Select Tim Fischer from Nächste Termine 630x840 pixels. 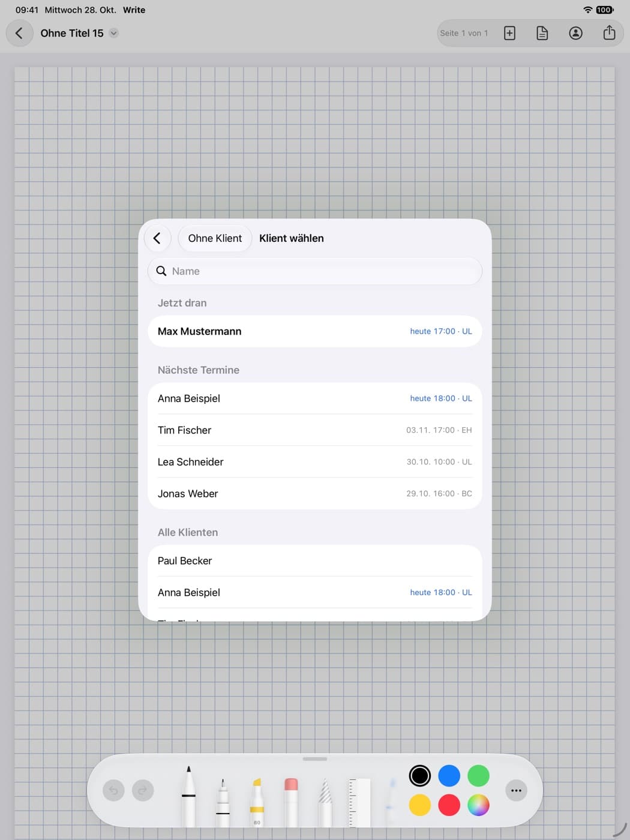point(315,430)
